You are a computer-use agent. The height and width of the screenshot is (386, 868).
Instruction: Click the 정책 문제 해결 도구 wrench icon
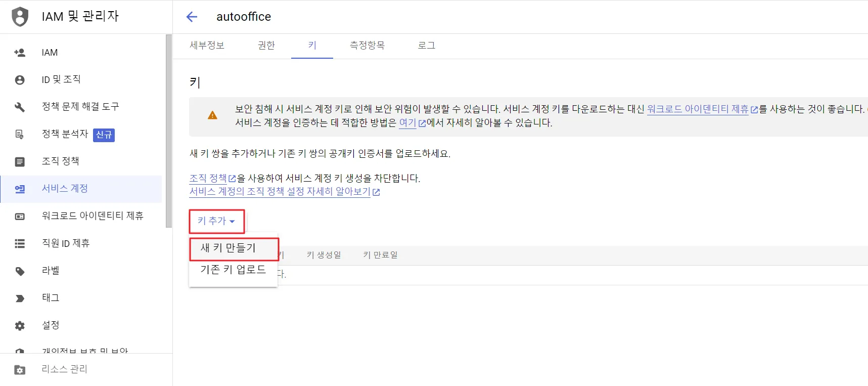tap(20, 107)
